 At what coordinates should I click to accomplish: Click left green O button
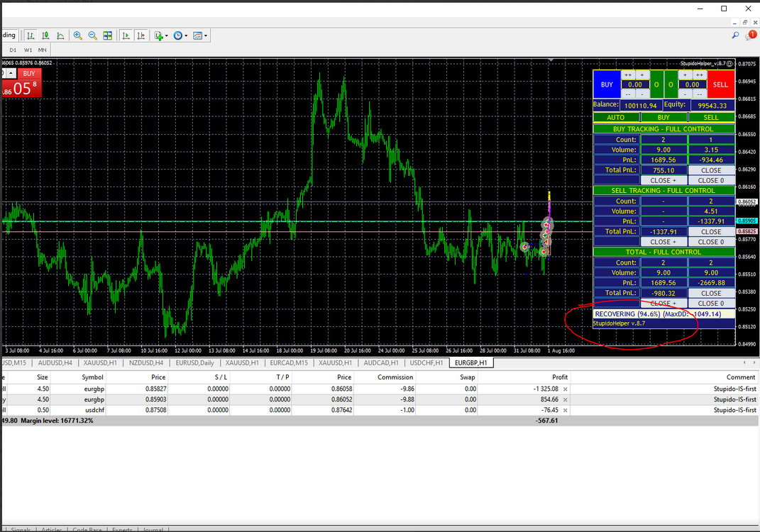click(x=657, y=84)
